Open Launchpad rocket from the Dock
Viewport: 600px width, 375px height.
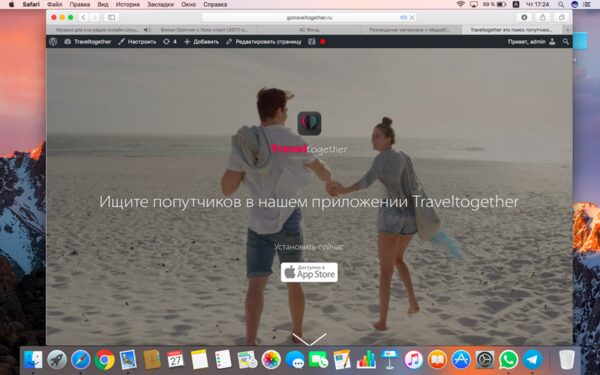click(x=57, y=360)
